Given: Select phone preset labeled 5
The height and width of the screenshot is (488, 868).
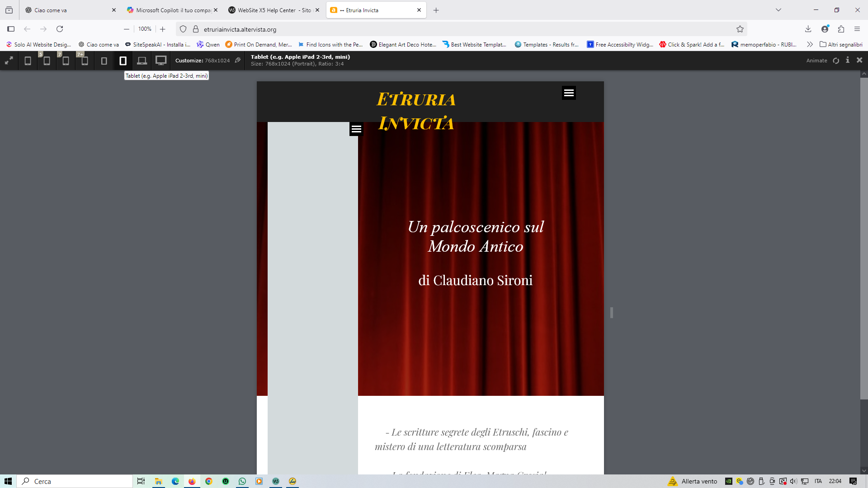Looking at the screenshot, I should click(x=47, y=61).
